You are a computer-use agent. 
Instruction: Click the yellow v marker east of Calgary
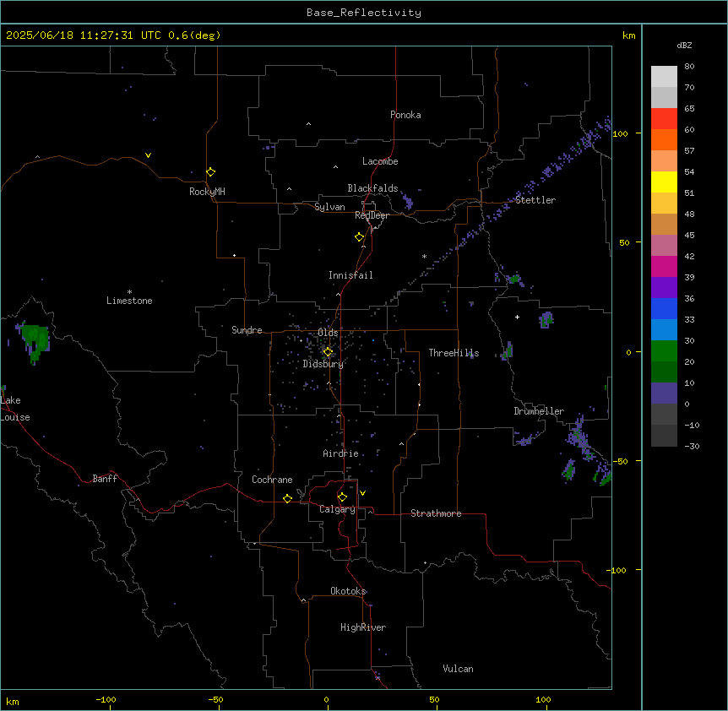pyautogui.click(x=362, y=493)
